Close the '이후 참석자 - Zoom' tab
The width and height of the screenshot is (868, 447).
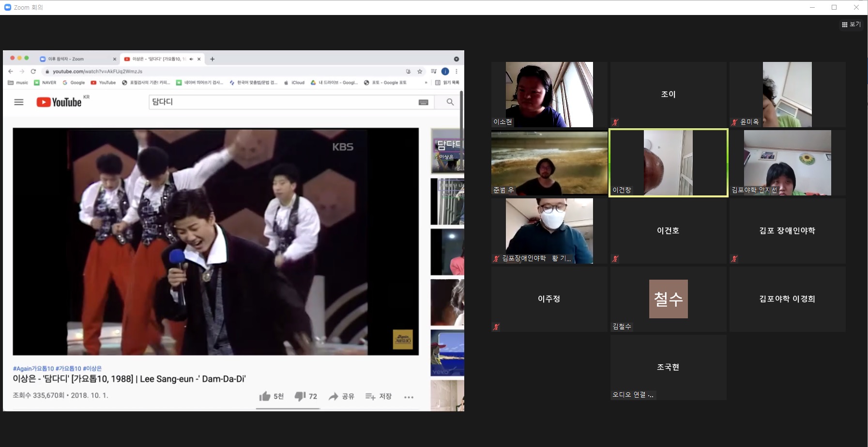(115, 59)
